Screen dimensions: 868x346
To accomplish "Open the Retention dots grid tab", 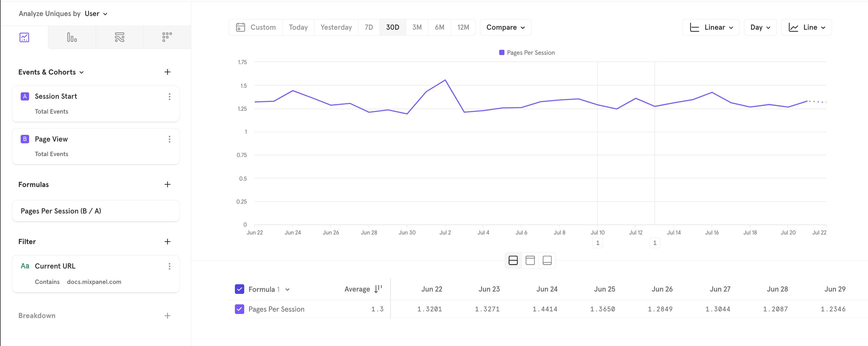I will click(x=167, y=37).
